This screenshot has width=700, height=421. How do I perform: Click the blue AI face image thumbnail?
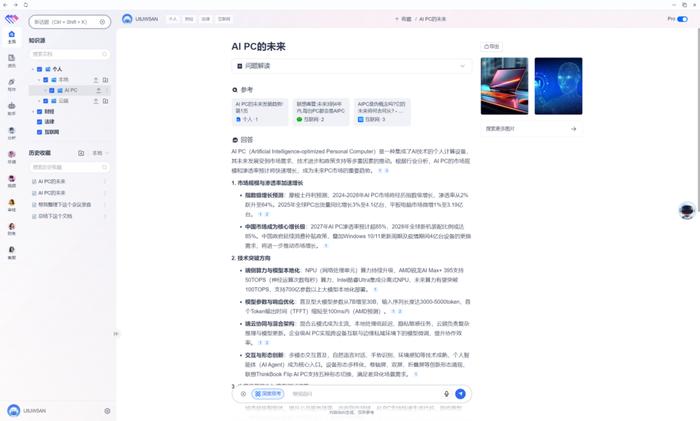tap(558, 86)
